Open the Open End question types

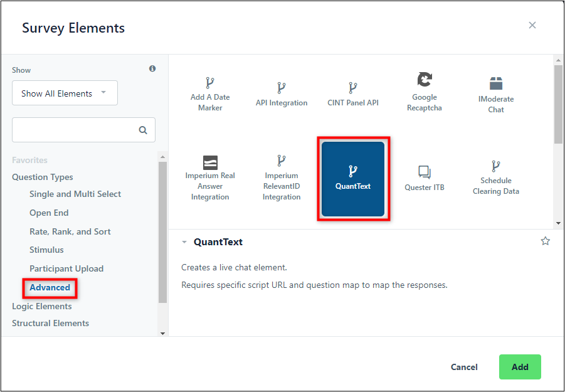[x=49, y=213]
